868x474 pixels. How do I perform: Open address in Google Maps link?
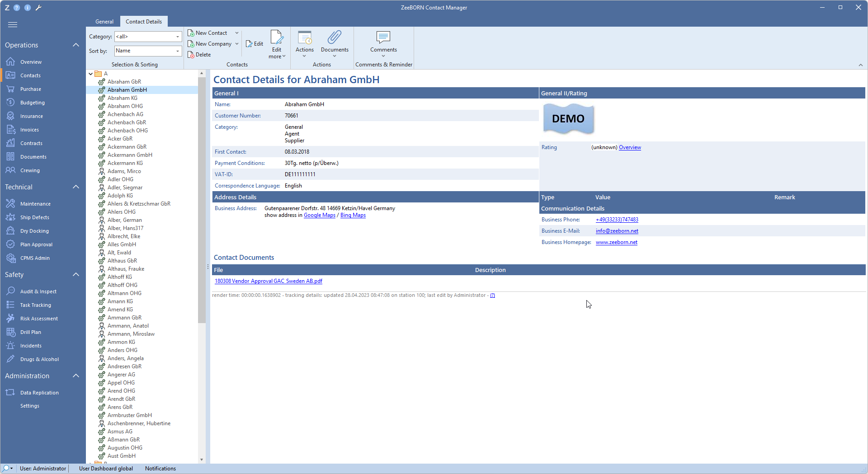coord(319,216)
